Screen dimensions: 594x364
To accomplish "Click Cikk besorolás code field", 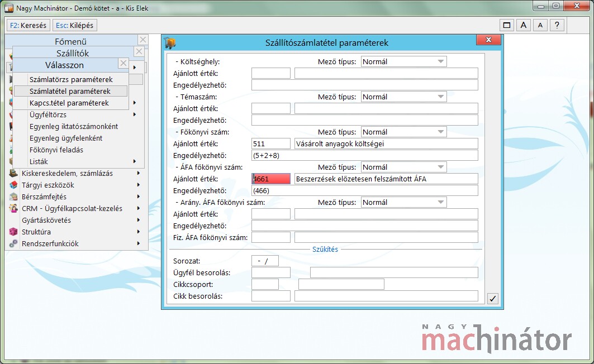I will click(271, 296).
